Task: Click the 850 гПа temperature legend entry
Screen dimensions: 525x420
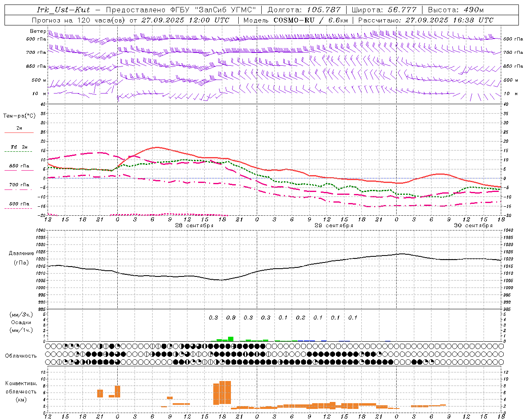Action: point(19,166)
